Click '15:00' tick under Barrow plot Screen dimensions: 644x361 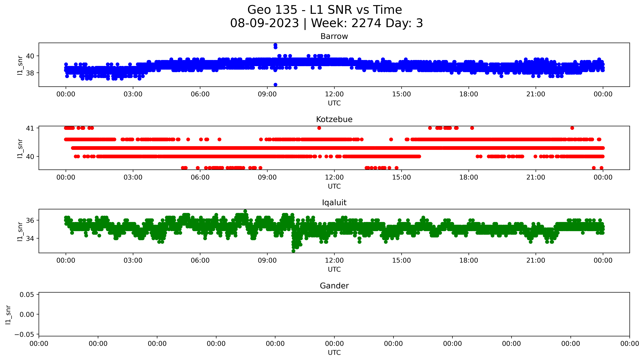click(x=401, y=94)
